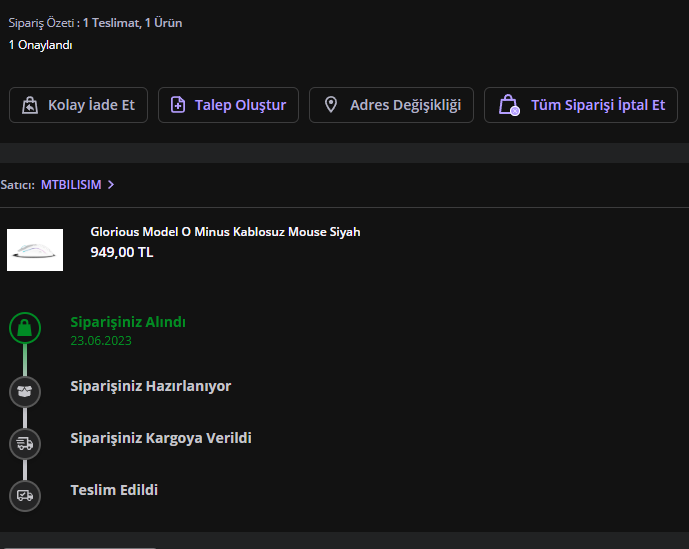Select the Siparişiniz Alındı step label
Viewport: 689px width, 549px height.
(x=128, y=322)
